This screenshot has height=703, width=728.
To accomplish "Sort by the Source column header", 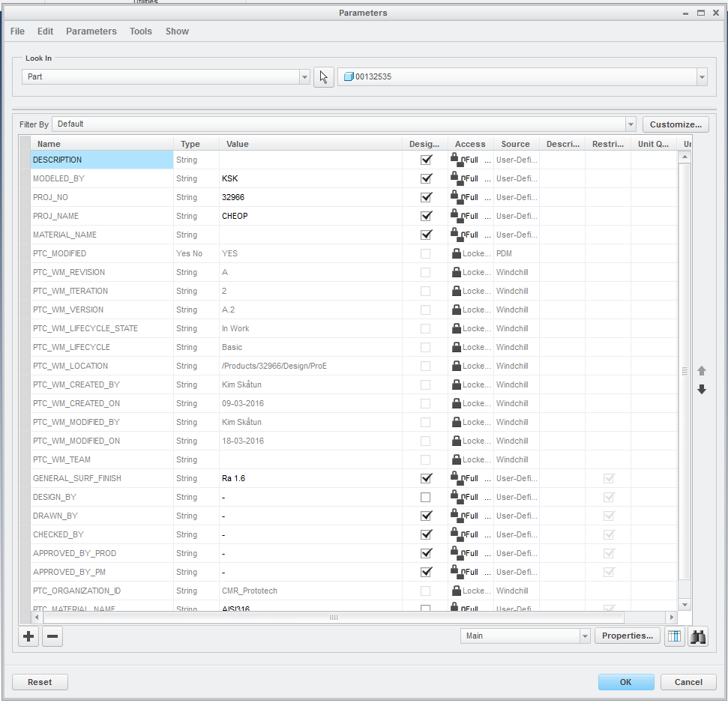I will pyautogui.click(x=515, y=144).
